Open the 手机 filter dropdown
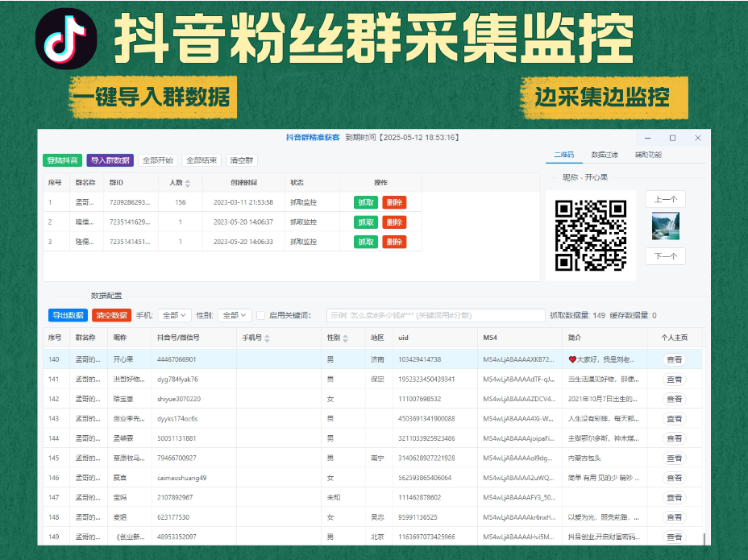Viewport: 748px width, 560px height. click(174, 316)
